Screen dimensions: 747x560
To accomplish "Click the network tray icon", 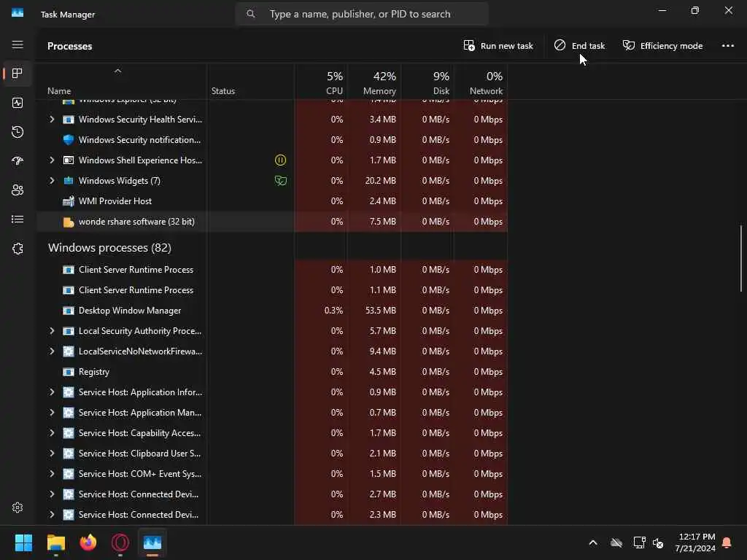I will pyautogui.click(x=639, y=542).
